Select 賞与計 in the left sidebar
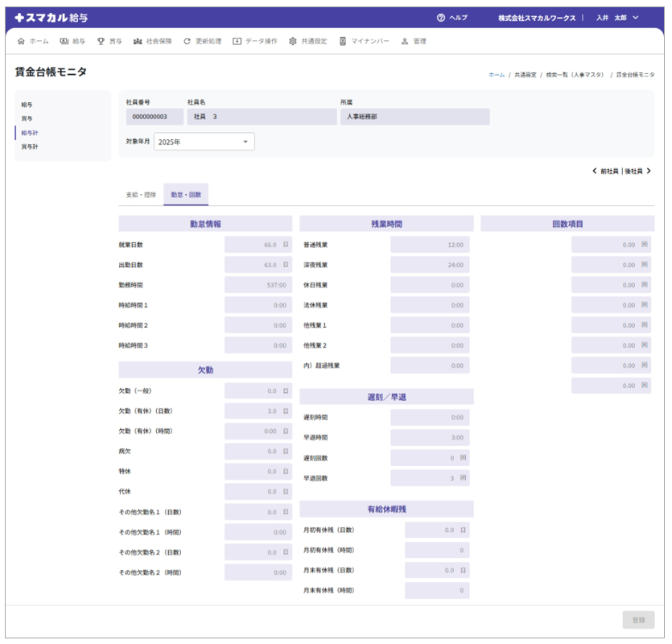The image size is (672, 644). pyautogui.click(x=30, y=147)
